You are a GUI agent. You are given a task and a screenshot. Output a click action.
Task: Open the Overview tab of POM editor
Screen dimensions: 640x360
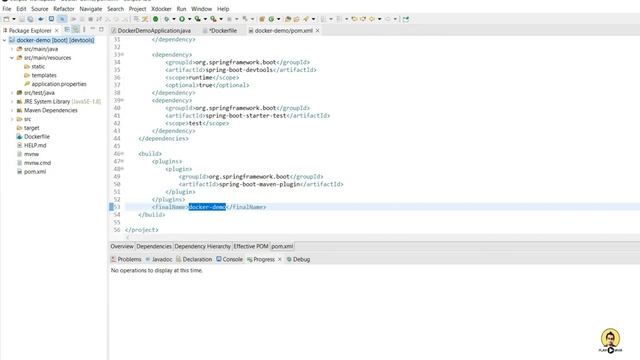pyautogui.click(x=122, y=247)
